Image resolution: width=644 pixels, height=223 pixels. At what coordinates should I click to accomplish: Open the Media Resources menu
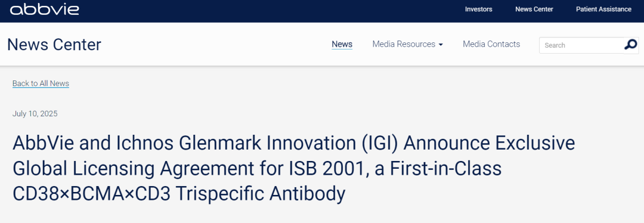coord(407,44)
